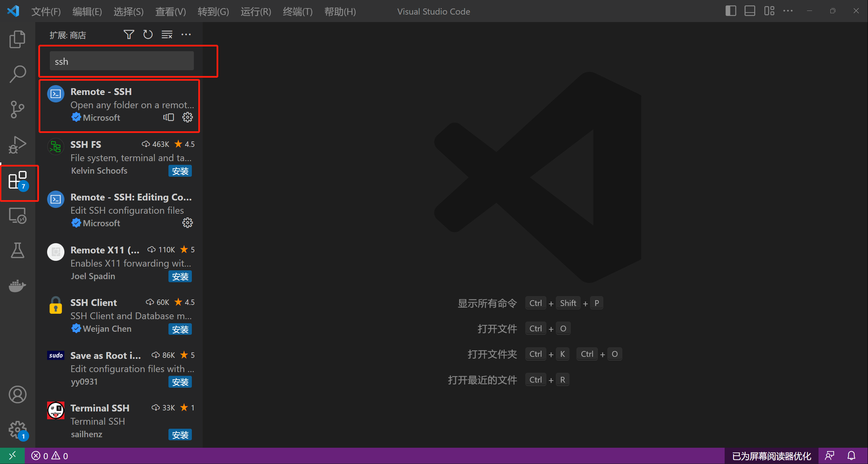868x464 pixels.
Task: Select the Save as Root extension title
Action: (105, 355)
